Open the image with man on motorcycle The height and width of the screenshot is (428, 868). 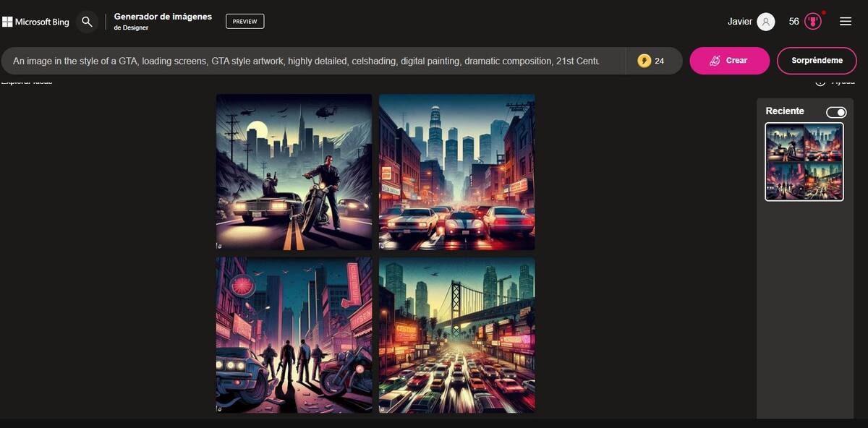click(x=294, y=172)
